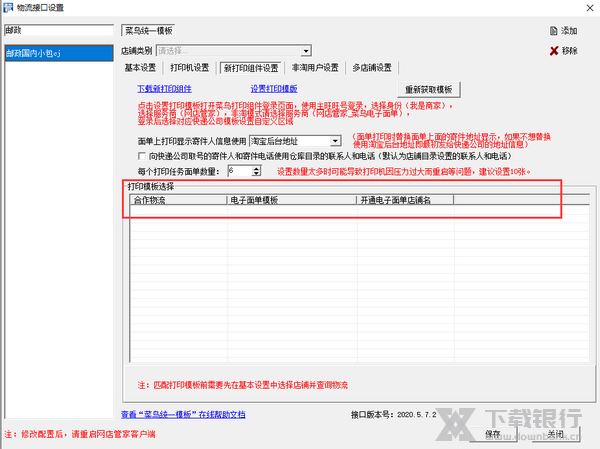Click the 开通电子面单店铺名 column header
This screenshot has height=449, width=600.
pyautogui.click(x=405, y=200)
